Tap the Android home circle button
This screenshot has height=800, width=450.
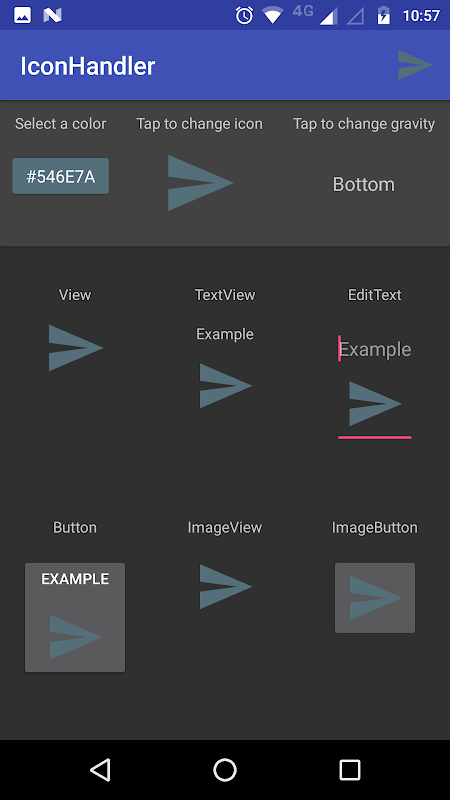[225, 770]
